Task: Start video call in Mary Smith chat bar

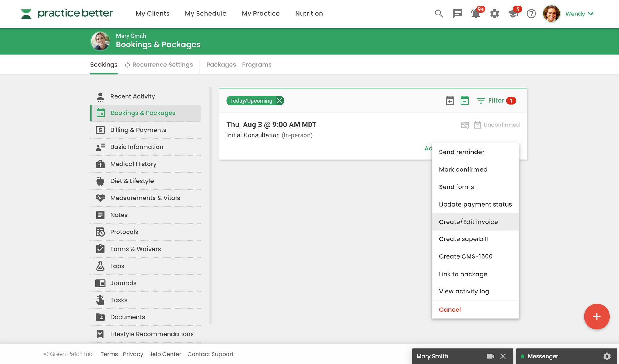Action: 491,356
